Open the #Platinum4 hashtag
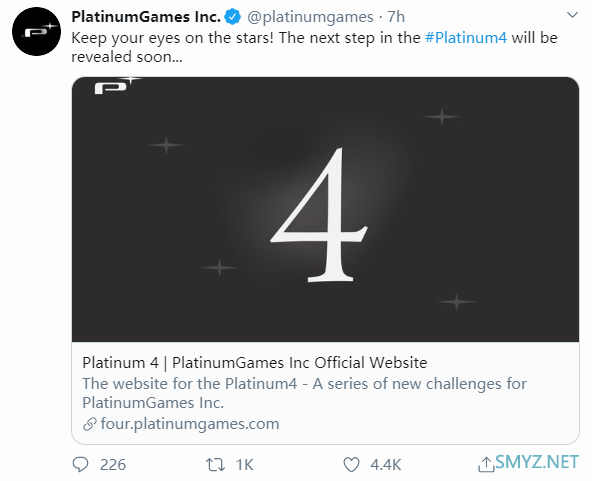This screenshot has width=592, height=481. [x=466, y=38]
